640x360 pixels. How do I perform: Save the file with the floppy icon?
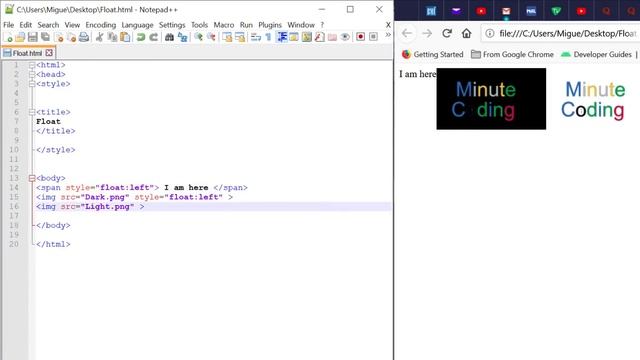33,37
